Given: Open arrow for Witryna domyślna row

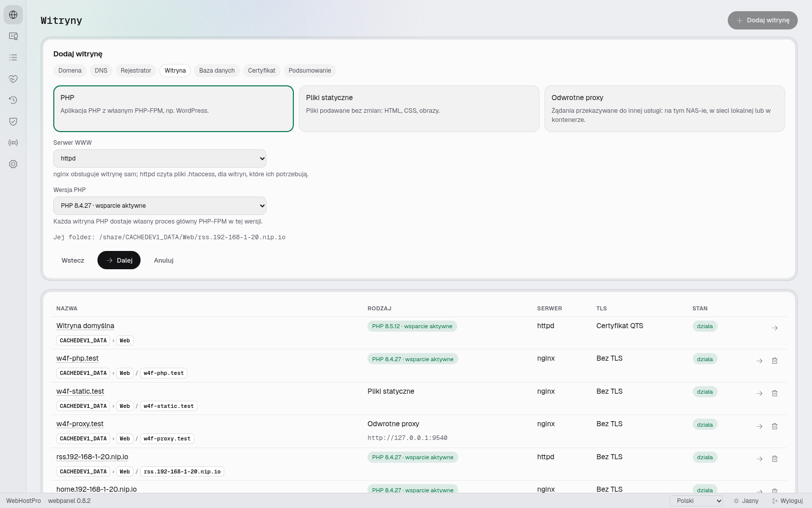Looking at the screenshot, I should pos(774,328).
